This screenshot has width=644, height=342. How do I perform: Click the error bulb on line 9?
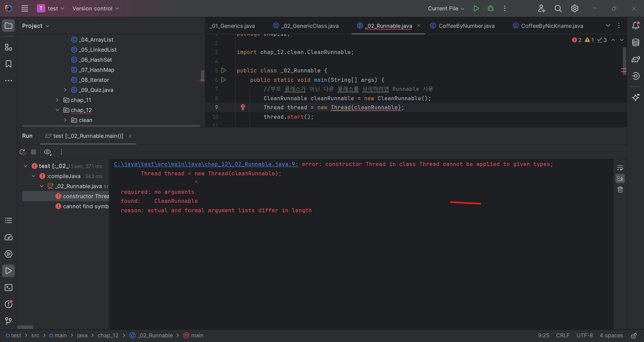point(243,107)
